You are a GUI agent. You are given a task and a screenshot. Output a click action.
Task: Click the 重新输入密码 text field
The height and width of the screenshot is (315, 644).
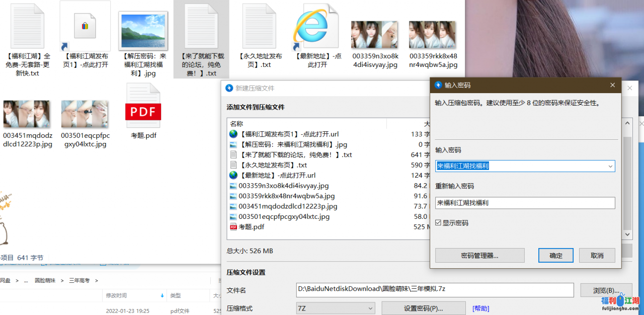[x=525, y=203]
